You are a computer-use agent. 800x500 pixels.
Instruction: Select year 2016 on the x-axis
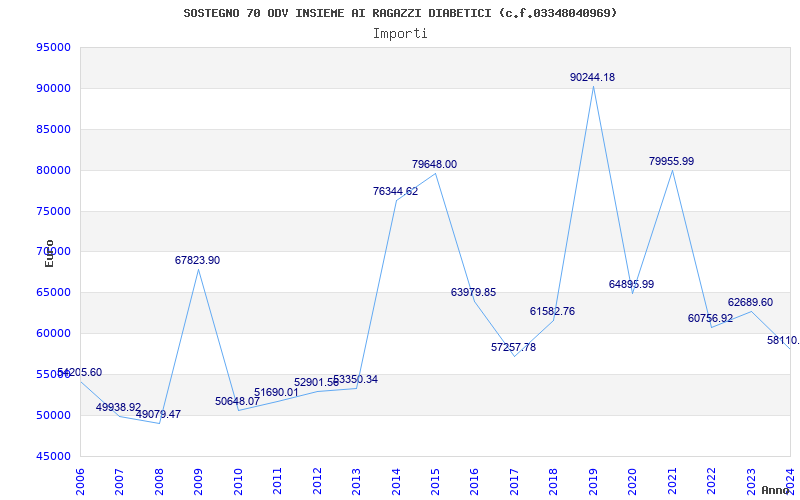pos(474,481)
